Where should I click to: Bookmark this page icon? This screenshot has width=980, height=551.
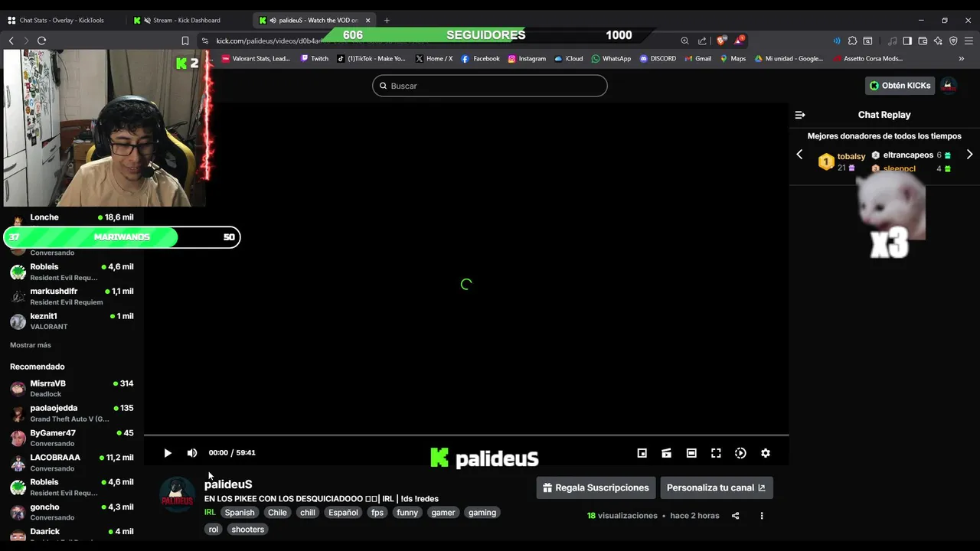(185, 41)
